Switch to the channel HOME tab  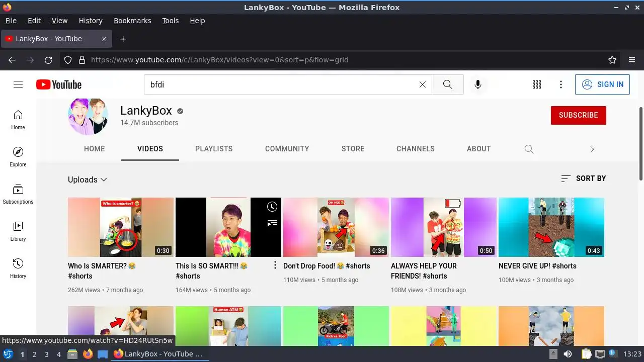click(x=95, y=149)
